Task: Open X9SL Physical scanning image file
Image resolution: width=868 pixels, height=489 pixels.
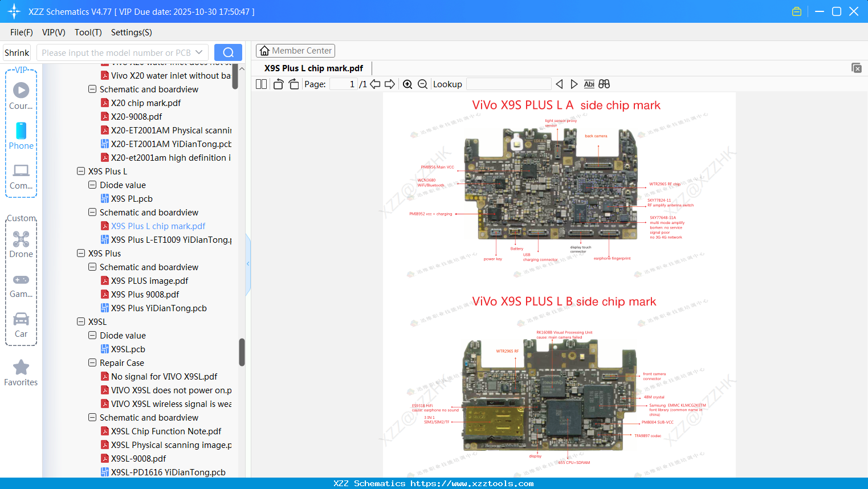Action: 171,445
